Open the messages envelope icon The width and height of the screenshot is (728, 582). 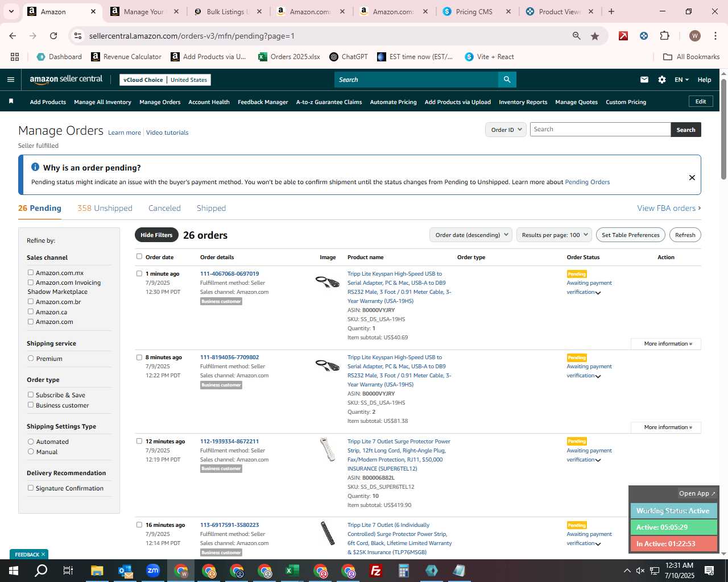[x=644, y=80]
